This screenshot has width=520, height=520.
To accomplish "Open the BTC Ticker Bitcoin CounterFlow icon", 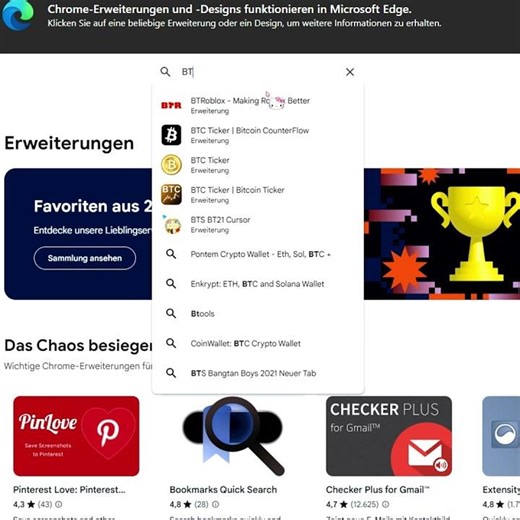I will point(171,135).
